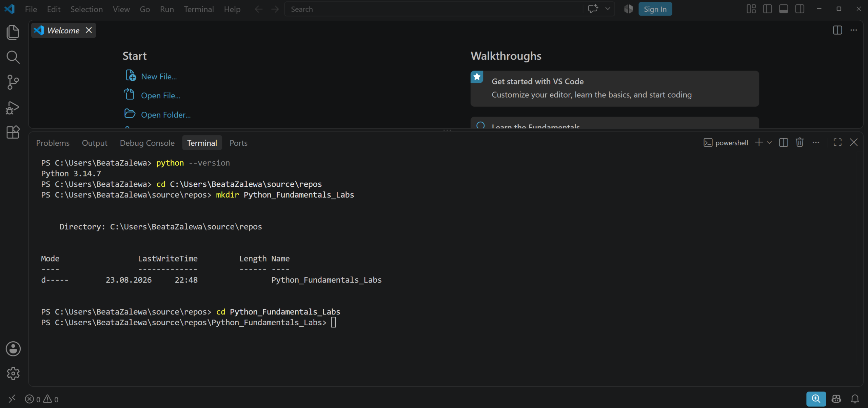Click the icon left of Sign In

628,9
